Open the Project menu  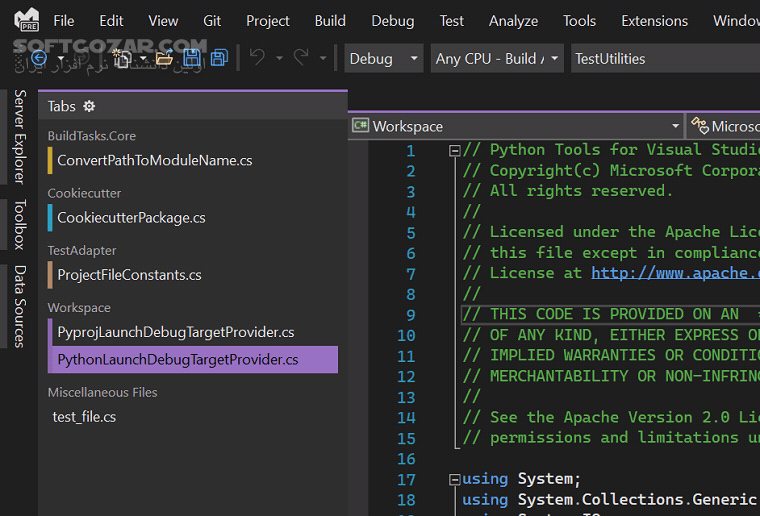pos(268,21)
